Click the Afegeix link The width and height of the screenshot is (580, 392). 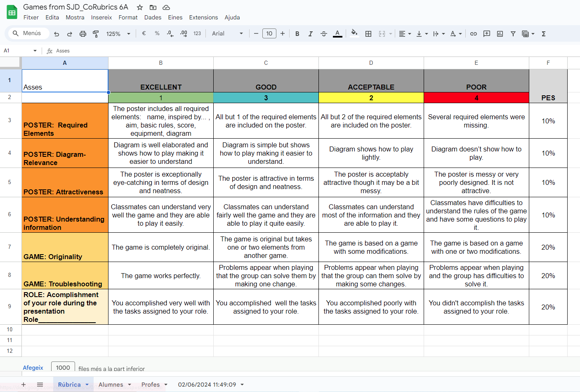(x=33, y=368)
